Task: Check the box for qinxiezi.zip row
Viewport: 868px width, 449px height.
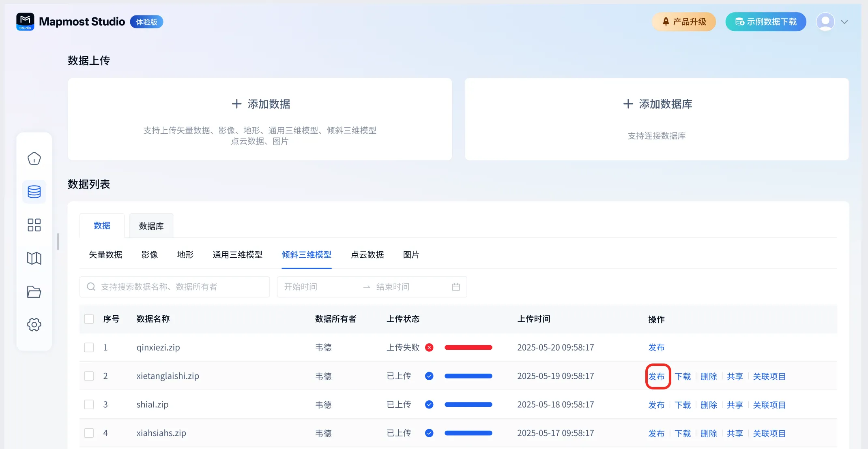Action: click(x=89, y=347)
